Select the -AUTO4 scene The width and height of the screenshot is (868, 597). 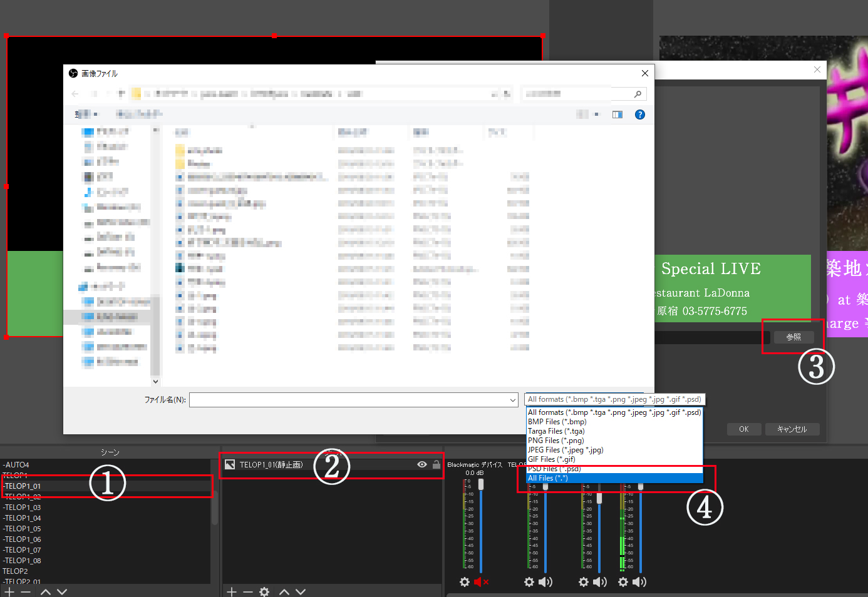point(106,465)
